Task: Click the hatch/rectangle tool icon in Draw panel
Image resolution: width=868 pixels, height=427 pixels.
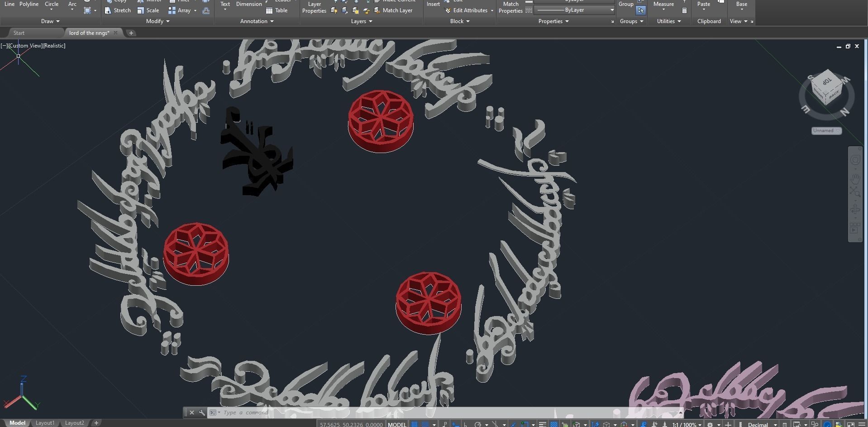Action: point(87,10)
